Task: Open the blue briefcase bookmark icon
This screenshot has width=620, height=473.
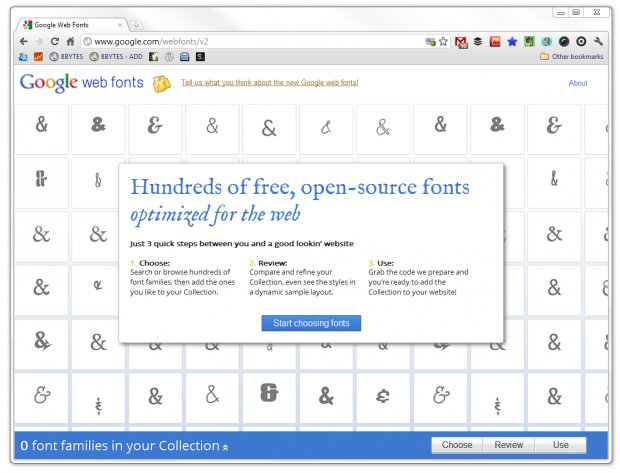Action: 185,57
